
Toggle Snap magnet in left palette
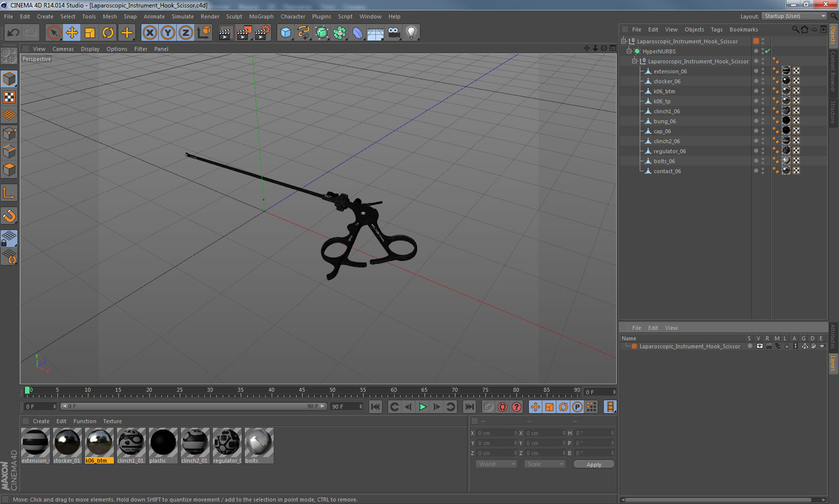(9, 216)
